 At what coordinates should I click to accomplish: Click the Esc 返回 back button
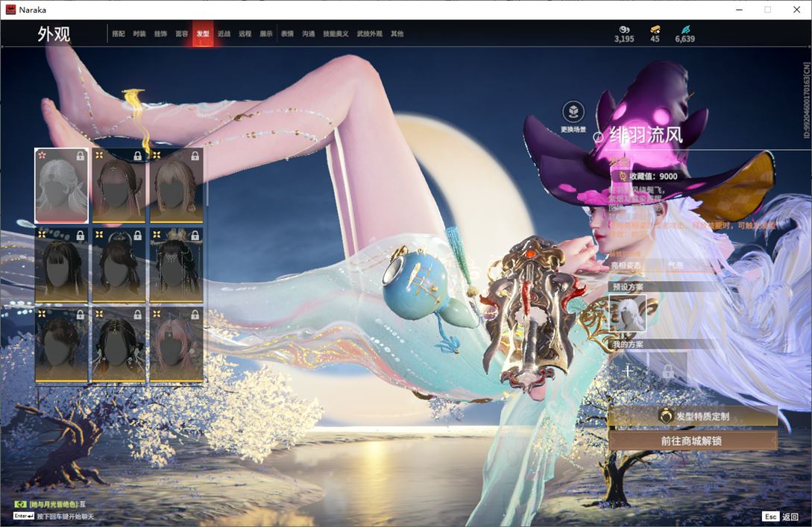(781, 517)
